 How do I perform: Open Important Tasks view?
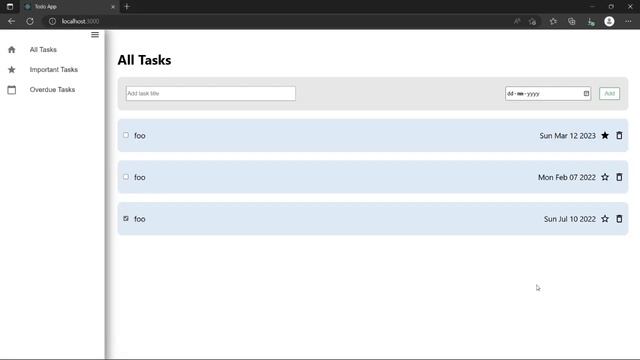[53, 70]
